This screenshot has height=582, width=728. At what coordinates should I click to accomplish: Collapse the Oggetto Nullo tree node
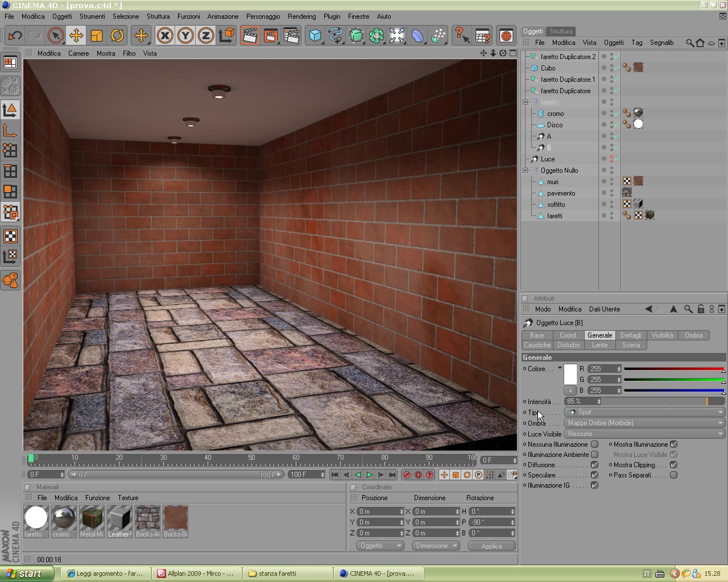click(x=526, y=171)
